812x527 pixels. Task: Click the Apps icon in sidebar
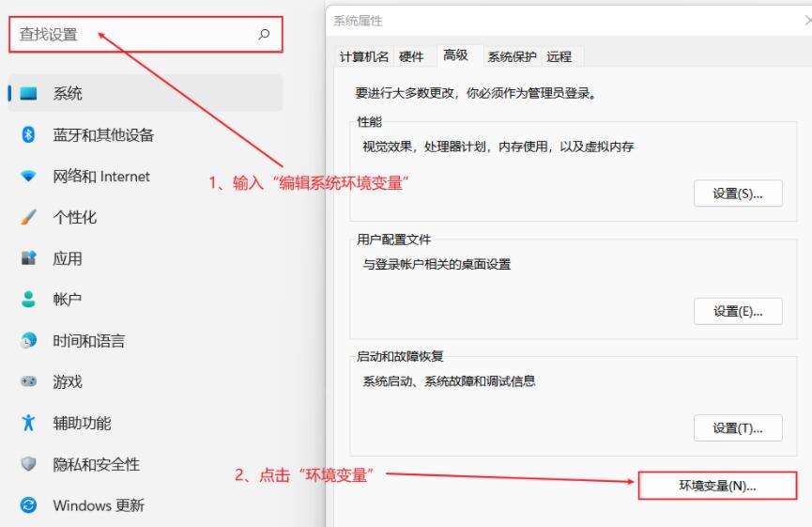(x=28, y=258)
